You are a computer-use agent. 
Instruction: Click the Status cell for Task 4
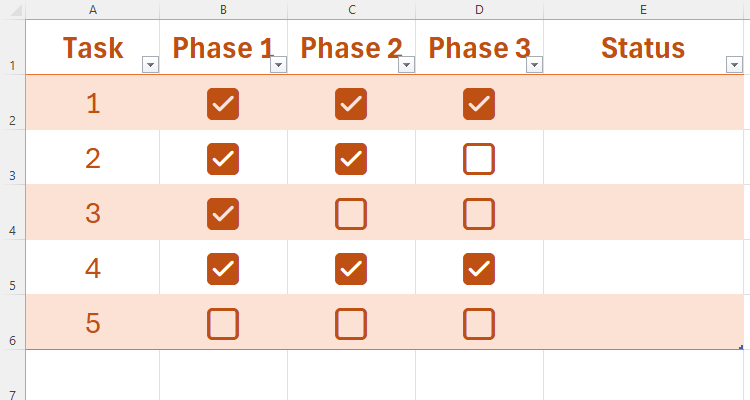(x=643, y=269)
